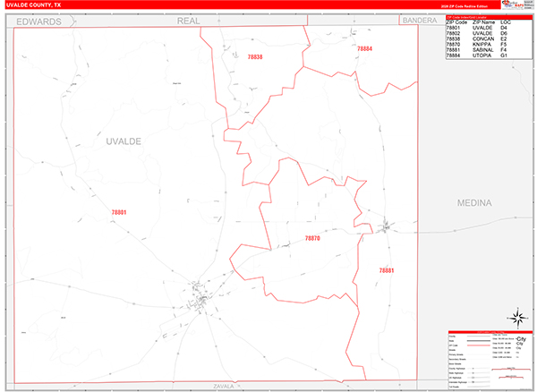Click grid location G1 in the index
This screenshot has width=537, height=392.
click(x=503, y=55)
